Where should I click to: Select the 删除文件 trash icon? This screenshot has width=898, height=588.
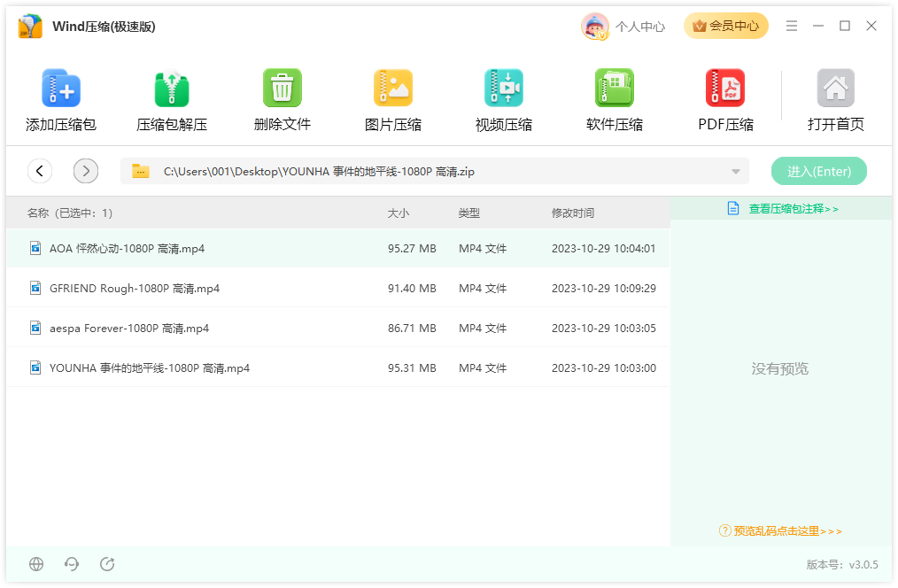click(283, 89)
